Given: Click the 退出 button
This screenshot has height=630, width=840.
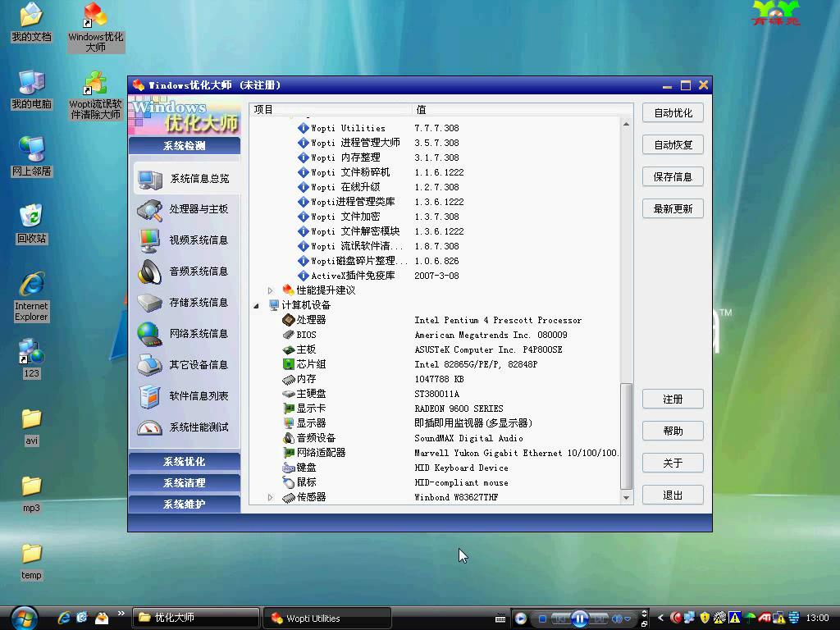Looking at the screenshot, I should click(x=673, y=495).
